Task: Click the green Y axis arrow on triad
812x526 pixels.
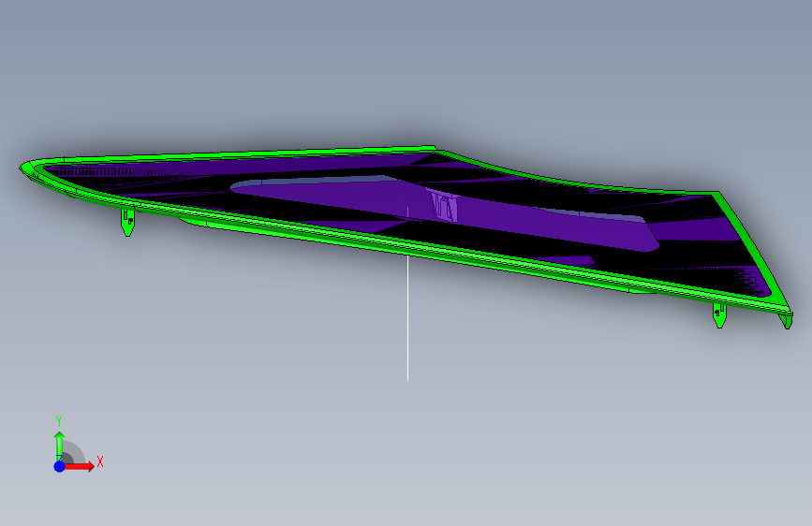Action: click(60, 446)
